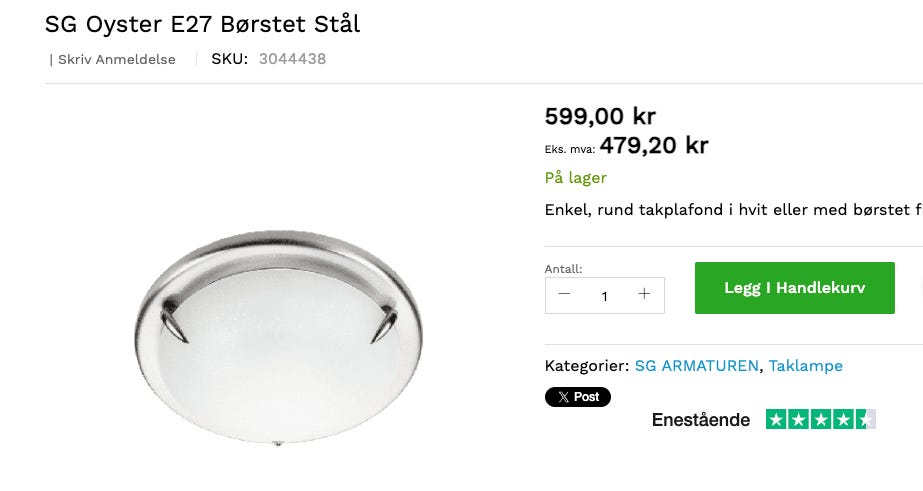Click the half-filled fifth Trustpilot star
Image resolution: width=923 pixels, height=491 pixels.
(865, 420)
